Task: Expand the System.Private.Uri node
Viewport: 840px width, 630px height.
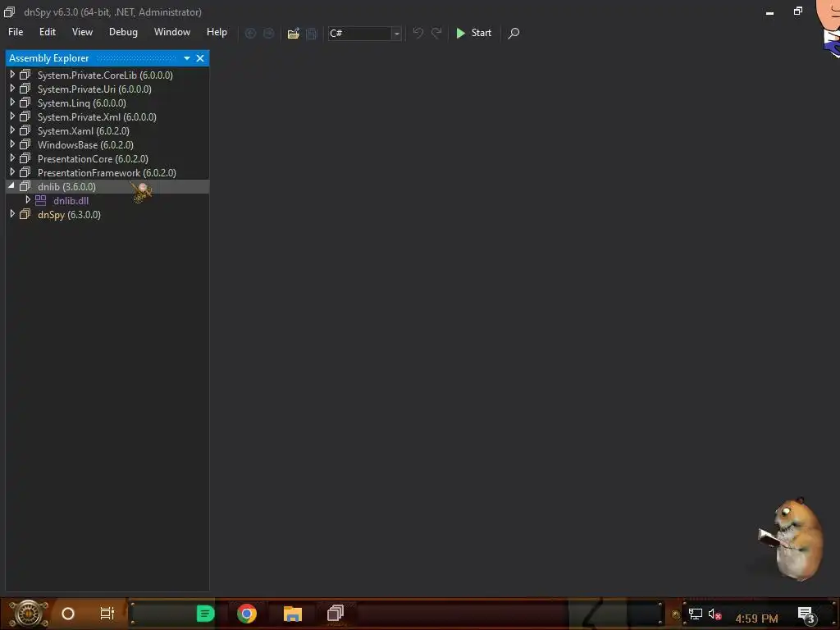Action: point(12,89)
